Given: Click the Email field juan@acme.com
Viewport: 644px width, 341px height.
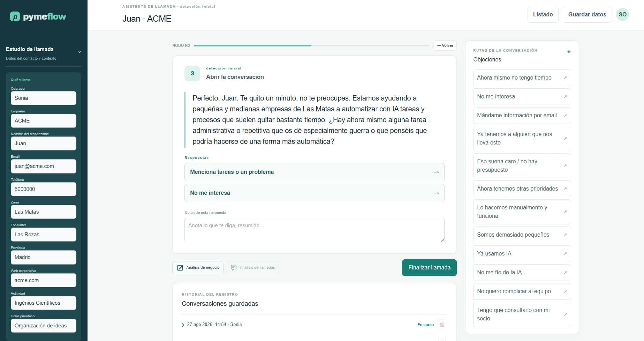Looking at the screenshot, I should pos(43,166).
